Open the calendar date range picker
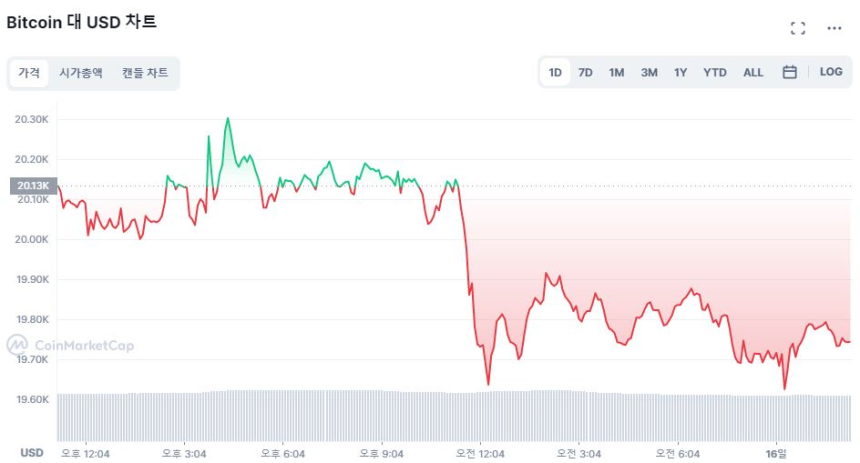The width and height of the screenshot is (860, 463). point(789,72)
